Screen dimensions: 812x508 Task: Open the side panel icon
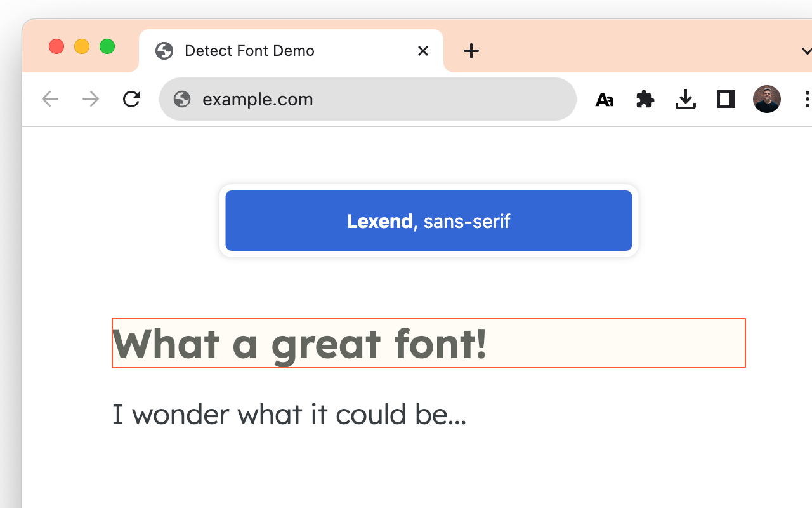726,99
